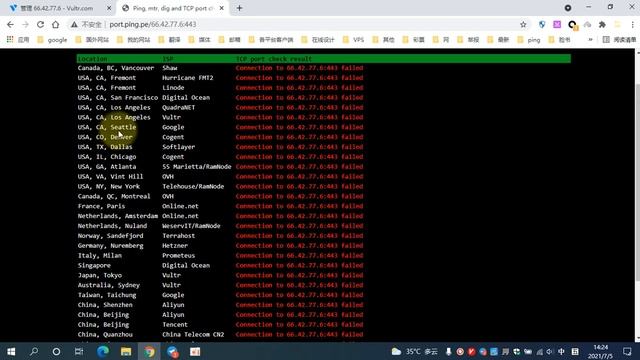Open the google bookmark folder
This screenshot has width=640, height=360.
(52, 40)
